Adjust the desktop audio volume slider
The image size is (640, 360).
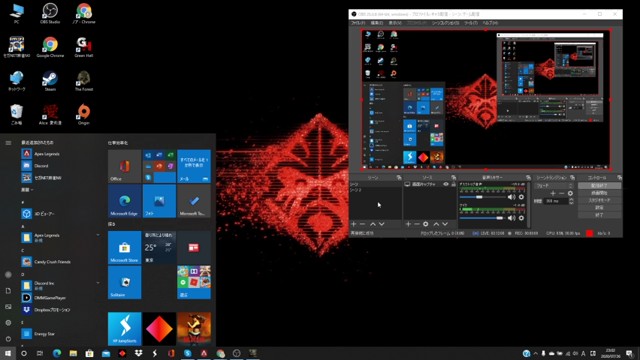click(x=483, y=197)
